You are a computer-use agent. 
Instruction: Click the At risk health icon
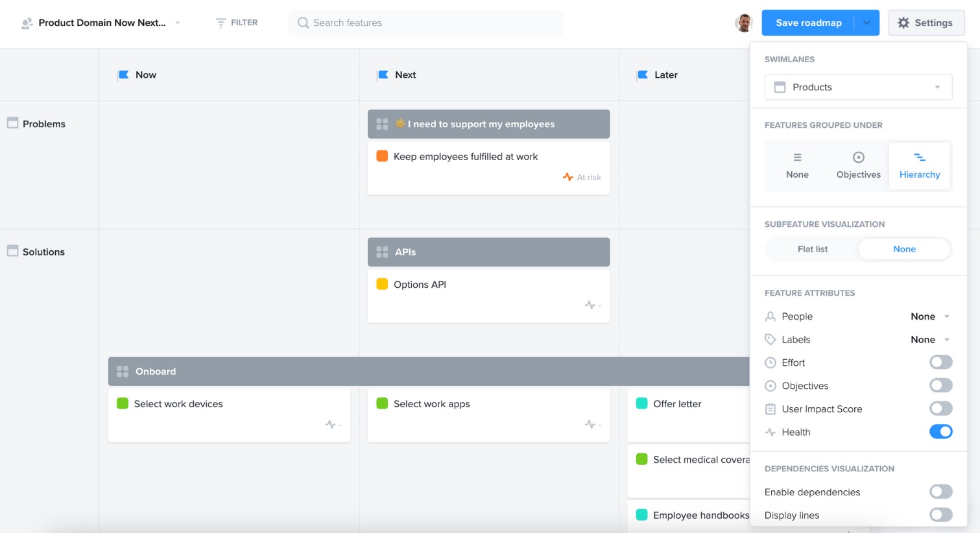(568, 177)
